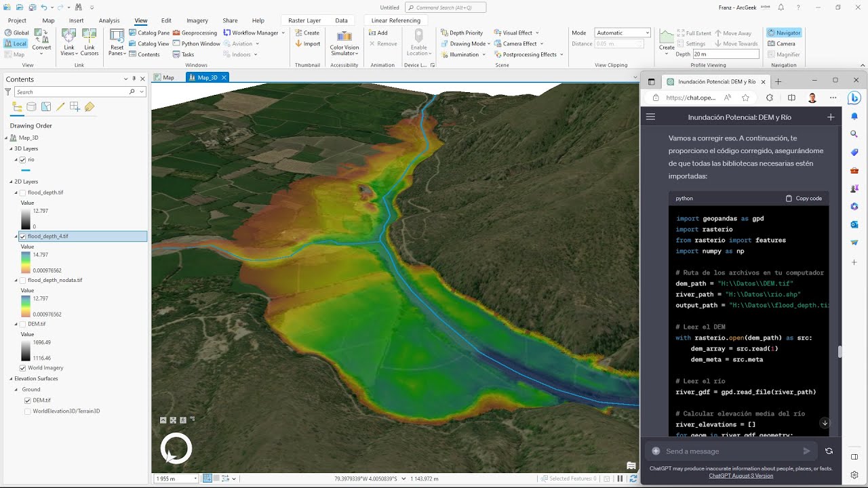Collapse the 2D Layers group
Image resolution: width=868 pixels, height=488 pixels.
pos(11,182)
